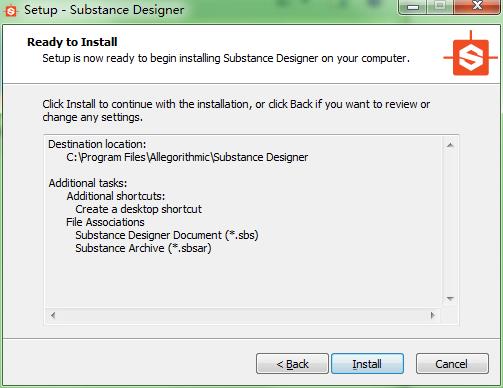Click the Substance Designer title bar icon
Image resolution: width=503 pixels, height=388 pixels.
pyautogui.click(x=11, y=11)
